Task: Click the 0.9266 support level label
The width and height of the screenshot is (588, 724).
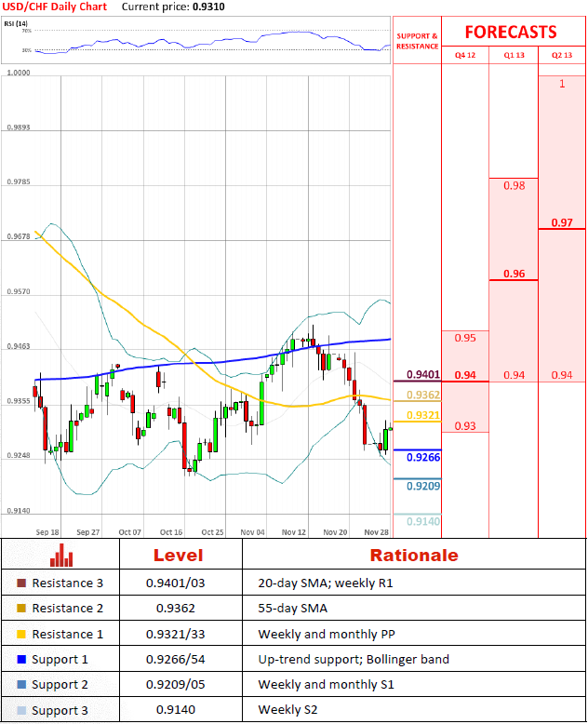Action: point(423,457)
